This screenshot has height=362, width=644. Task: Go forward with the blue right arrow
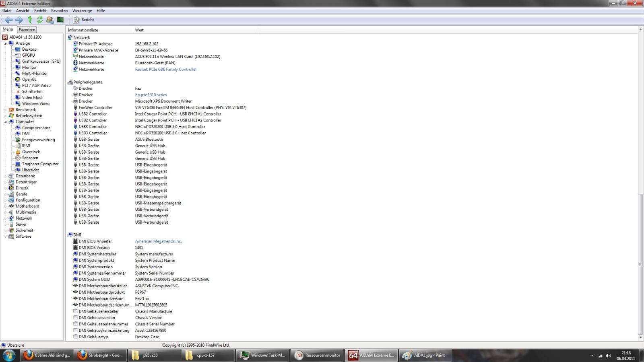click(19, 20)
